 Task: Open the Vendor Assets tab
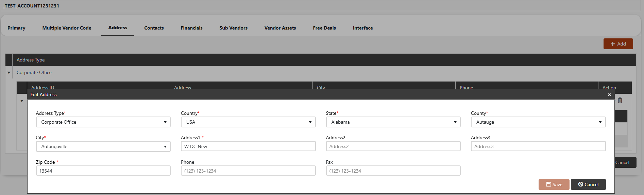pos(280,28)
